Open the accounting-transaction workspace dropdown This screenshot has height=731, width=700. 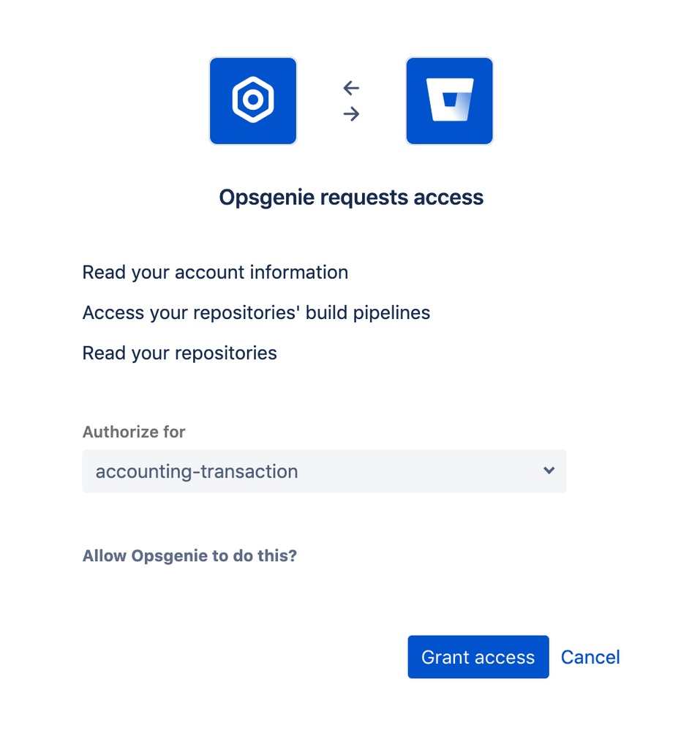324,471
